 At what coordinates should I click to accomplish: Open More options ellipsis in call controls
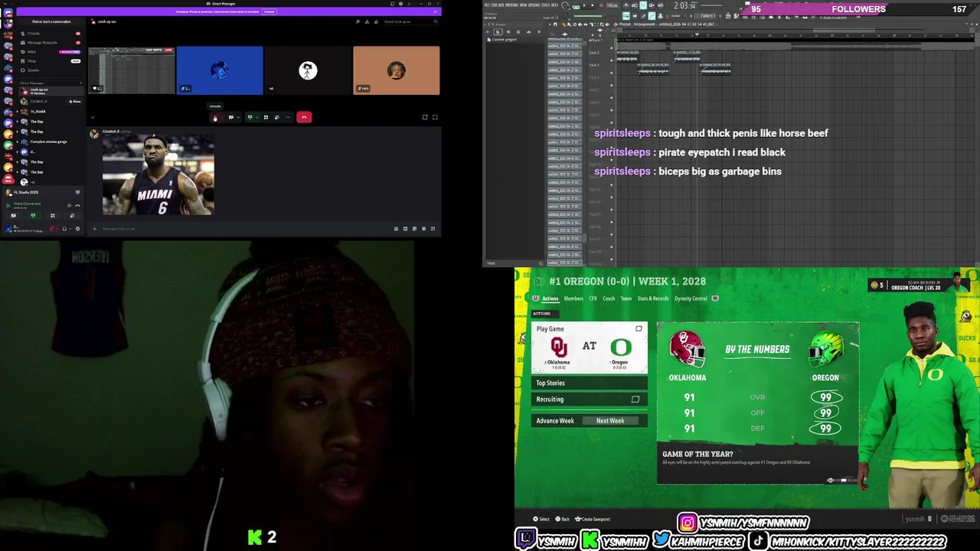(288, 117)
